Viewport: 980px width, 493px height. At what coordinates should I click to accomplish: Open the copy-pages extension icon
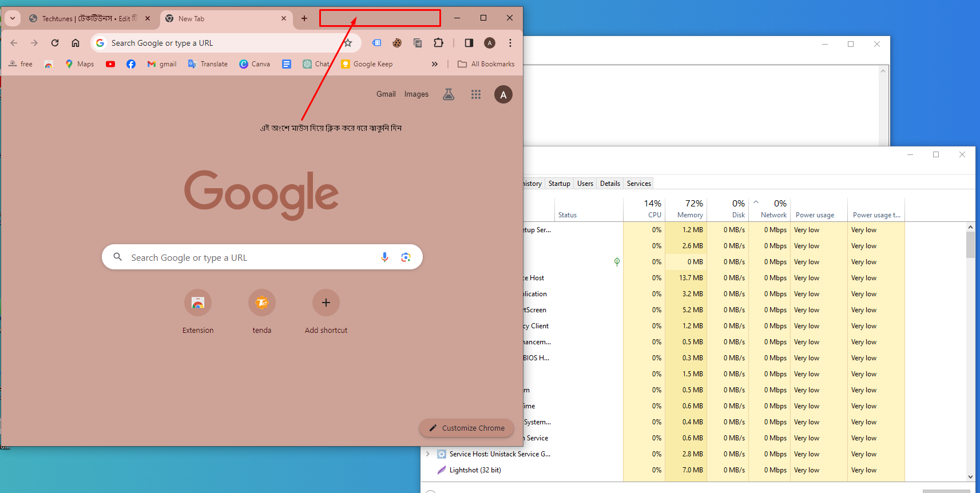418,43
